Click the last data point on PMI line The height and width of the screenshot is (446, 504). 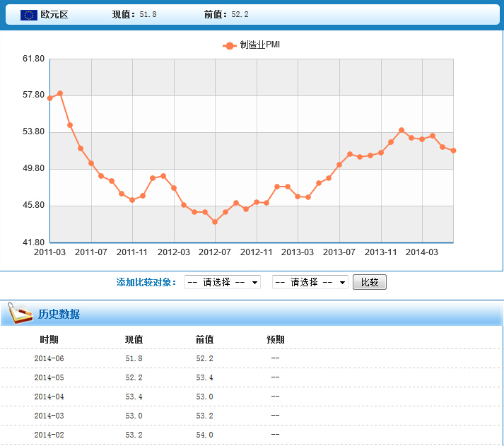(453, 151)
